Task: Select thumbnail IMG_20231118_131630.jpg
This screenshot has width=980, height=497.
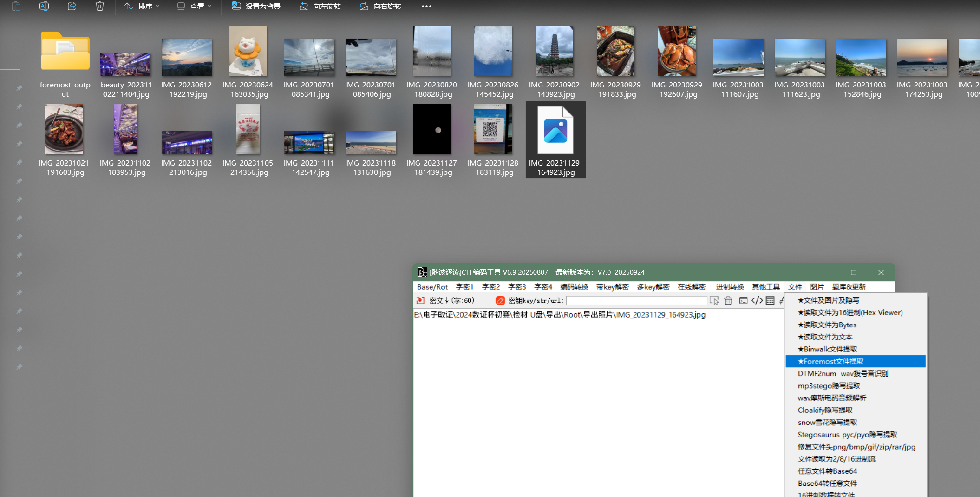Action: coord(371,142)
